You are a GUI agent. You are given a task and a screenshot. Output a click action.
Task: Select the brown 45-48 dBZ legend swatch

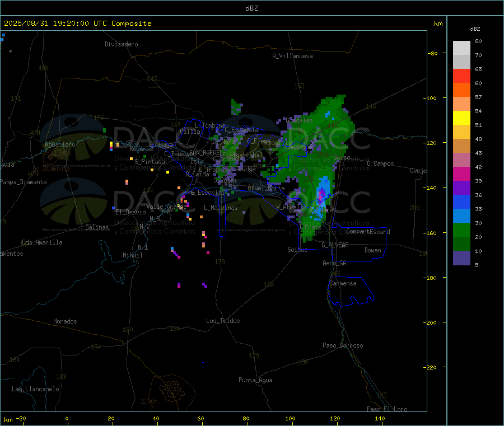pos(461,146)
